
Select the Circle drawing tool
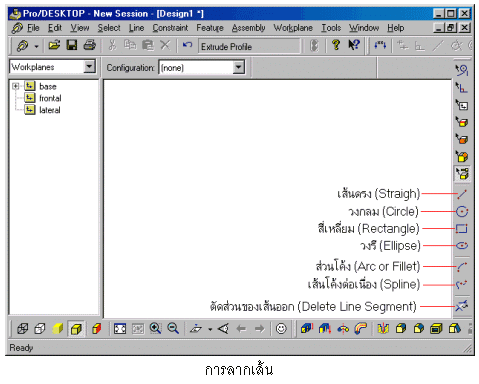click(462, 211)
